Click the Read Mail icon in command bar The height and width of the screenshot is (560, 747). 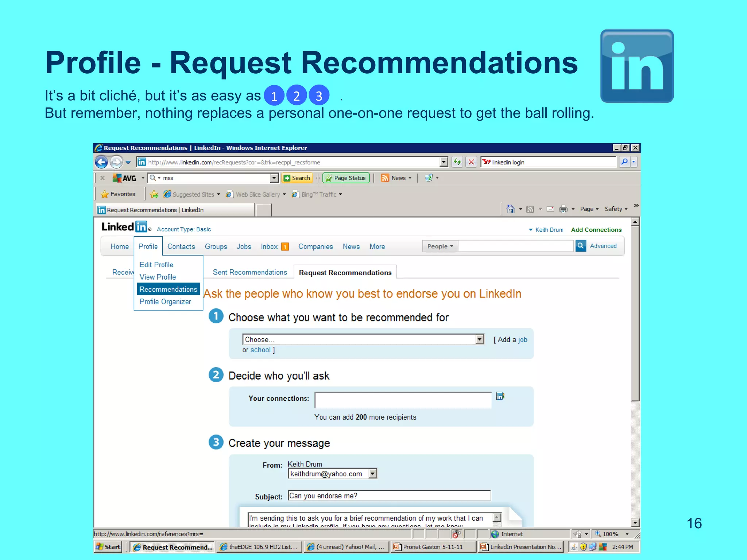click(x=550, y=209)
